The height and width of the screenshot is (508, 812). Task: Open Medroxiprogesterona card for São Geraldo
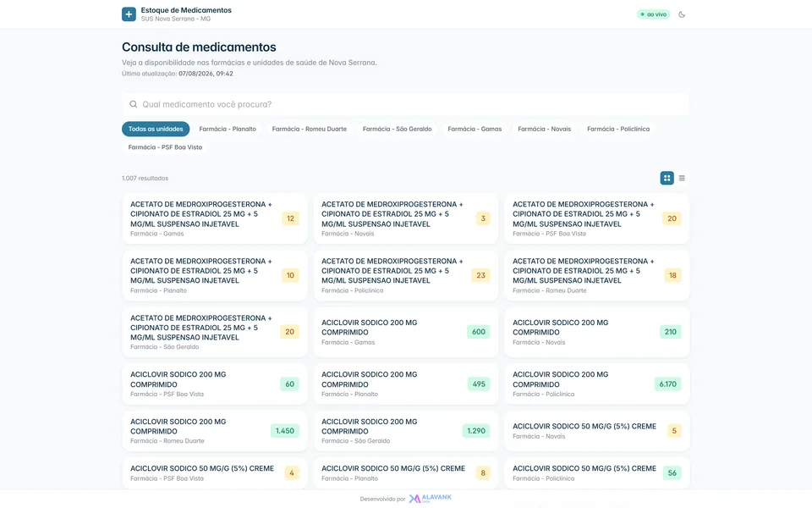(x=215, y=332)
